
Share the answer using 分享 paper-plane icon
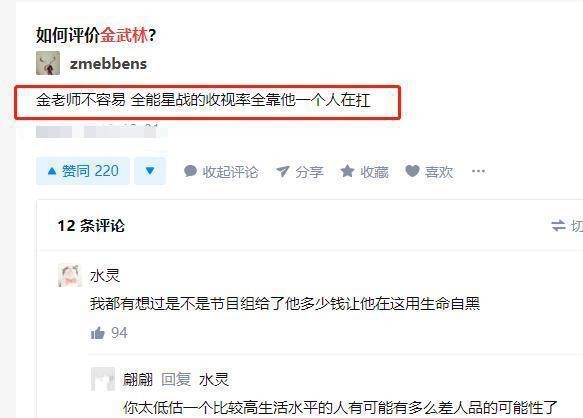283,171
